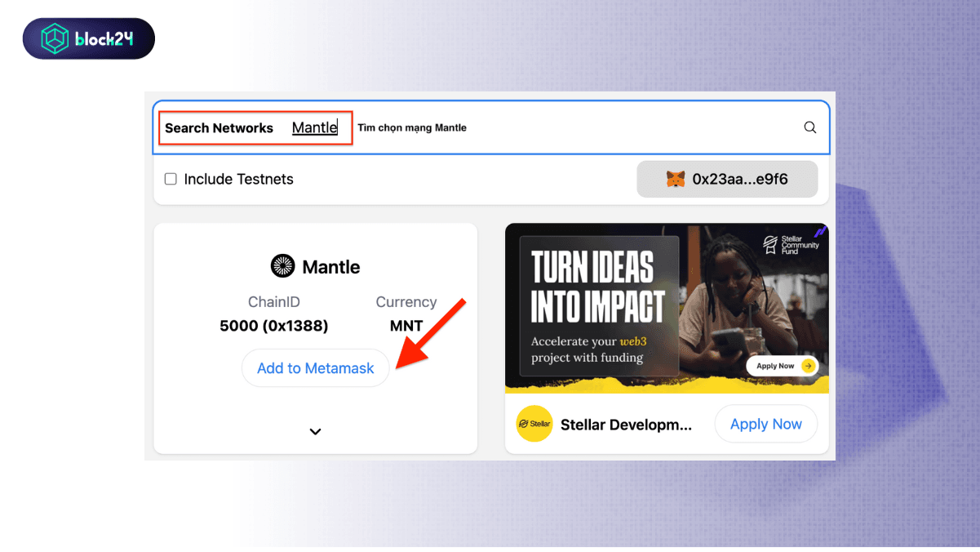Click the ad badge icon on banner corner
The width and height of the screenshot is (980, 552).
[820, 232]
